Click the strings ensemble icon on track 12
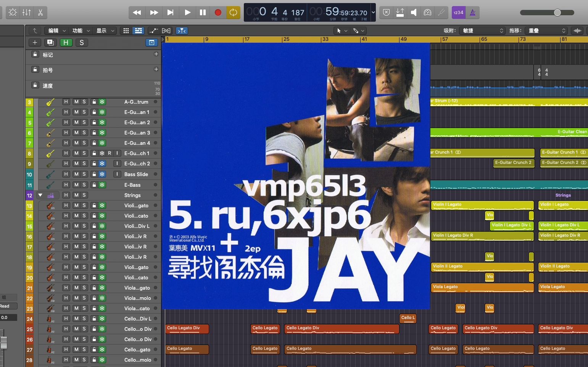The width and height of the screenshot is (588, 367). click(x=51, y=195)
